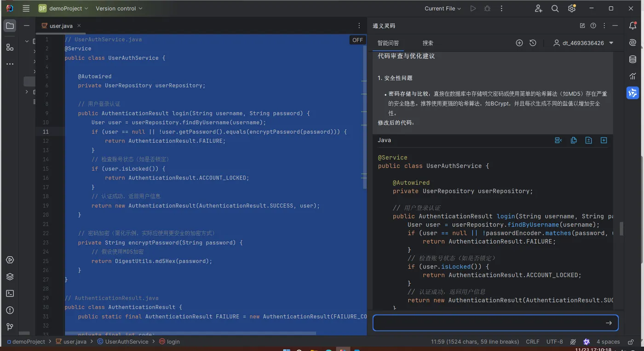Open IDE settings gear icon
Image resolution: width=644 pixels, height=351 pixels.
tap(572, 8)
